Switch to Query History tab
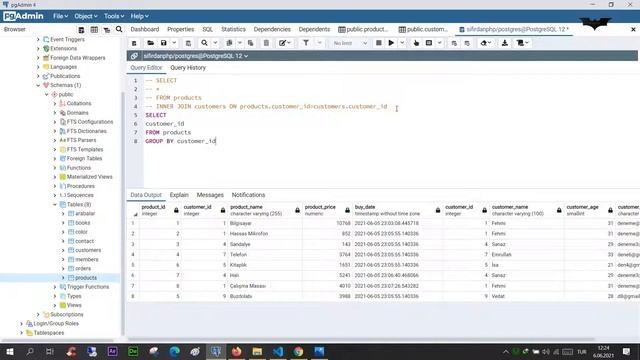The height and width of the screenshot is (360, 640). [188, 68]
